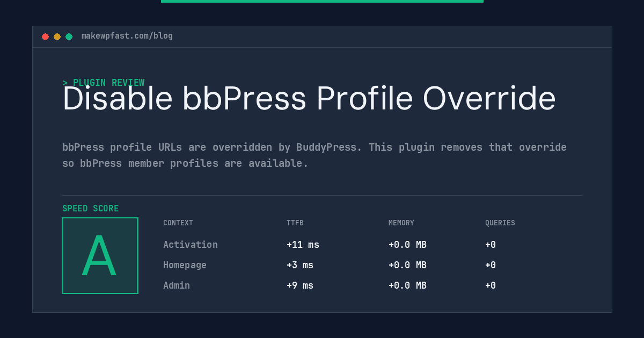Click the grade 'A' score box
This screenshot has height=338, width=644.
coord(100,255)
